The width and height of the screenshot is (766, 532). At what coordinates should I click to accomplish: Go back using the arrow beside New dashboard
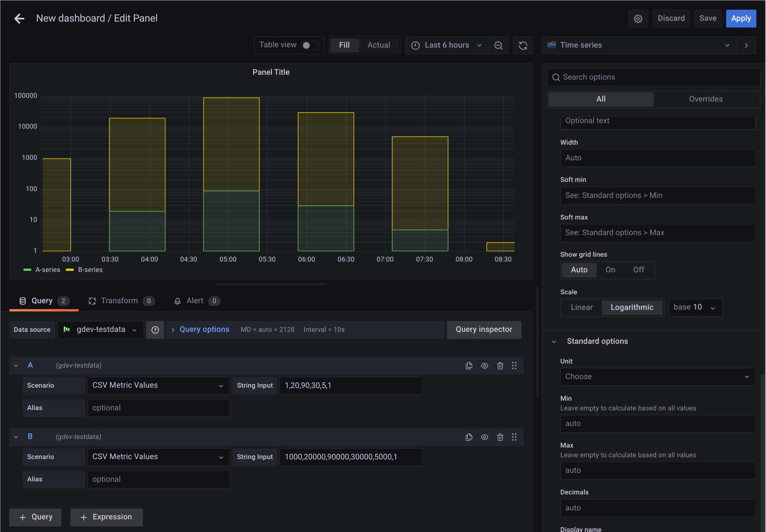coord(19,18)
